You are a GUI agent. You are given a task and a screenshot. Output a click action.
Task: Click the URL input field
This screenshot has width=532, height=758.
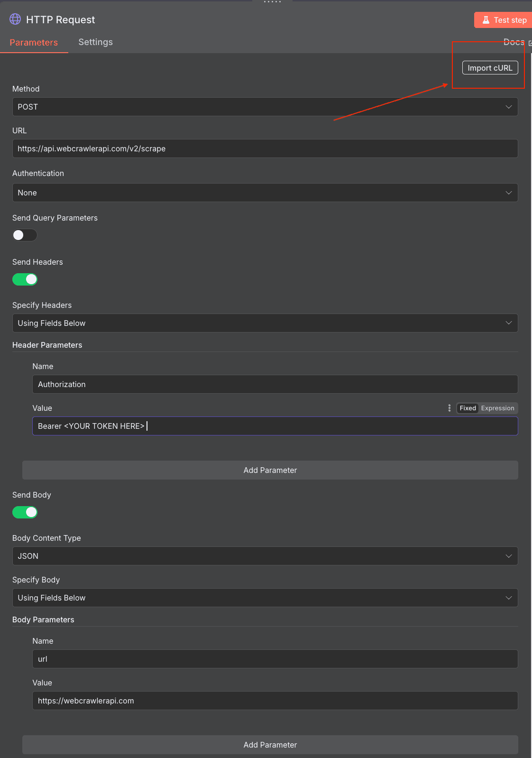click(265, 148)
